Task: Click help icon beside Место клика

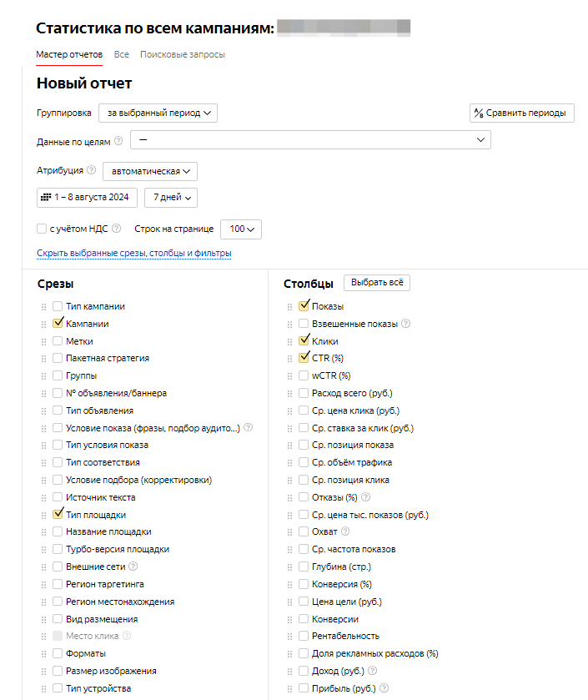Action: coord(127,635)
